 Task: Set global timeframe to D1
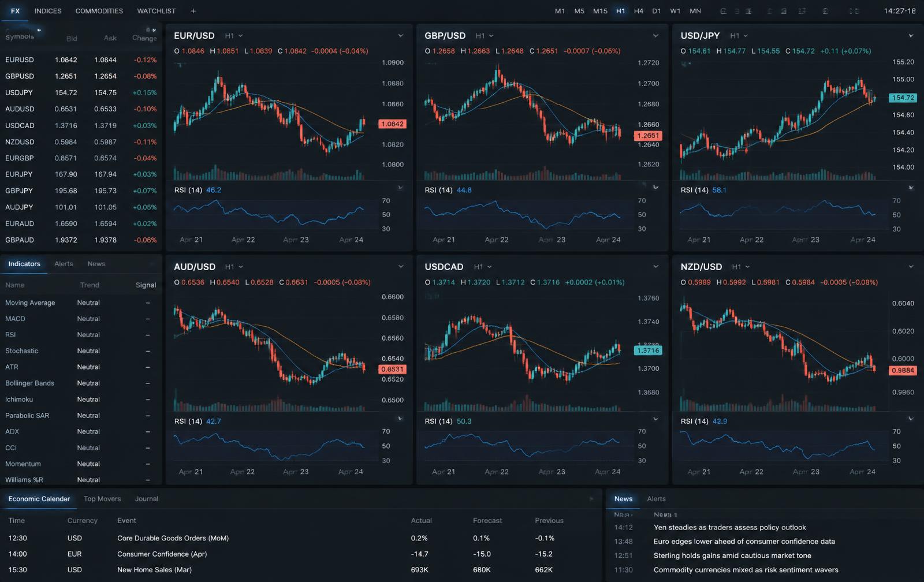point(657,11)
